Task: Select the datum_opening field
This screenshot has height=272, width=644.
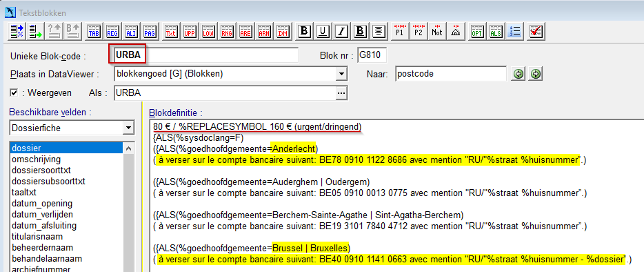Action: pyautogui.click(x=42, y=203)
